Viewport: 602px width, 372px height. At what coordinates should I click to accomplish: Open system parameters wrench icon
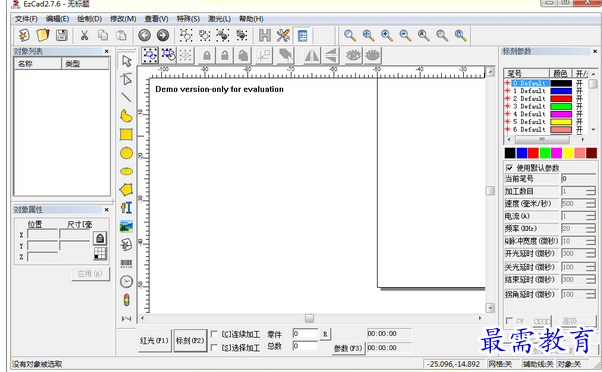pyautogui.click(x=283, y=35)
